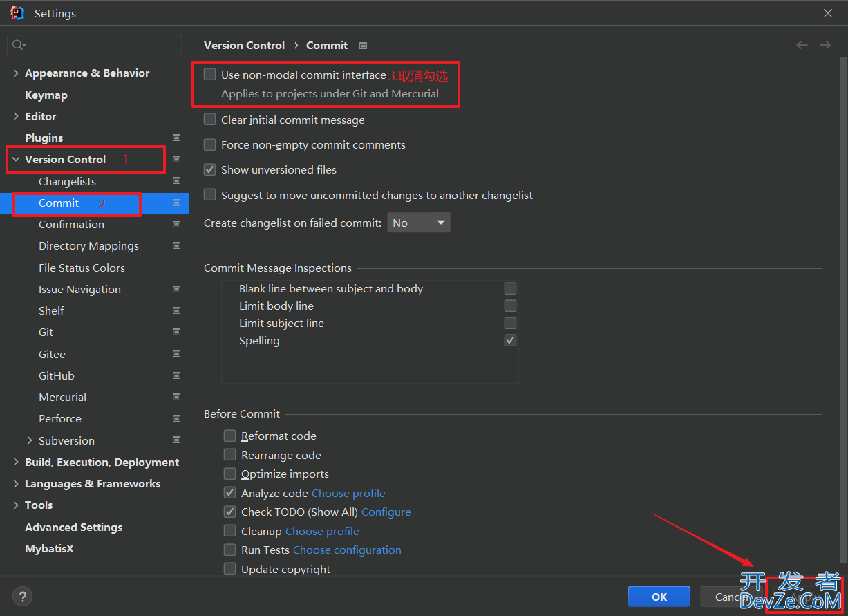Expand Languages & Frameworks section
848x616 pixels.
[16, 483]
